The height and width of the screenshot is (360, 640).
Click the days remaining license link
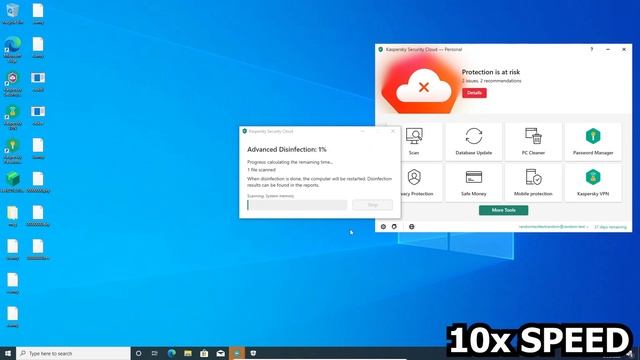tap(610, 227)
